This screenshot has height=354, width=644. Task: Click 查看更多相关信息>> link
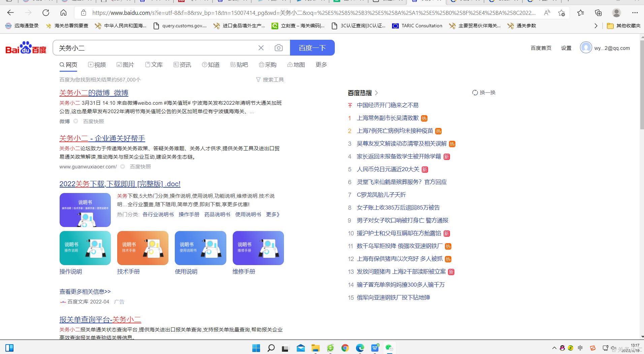pyautogui.click(x=85, y=292)
